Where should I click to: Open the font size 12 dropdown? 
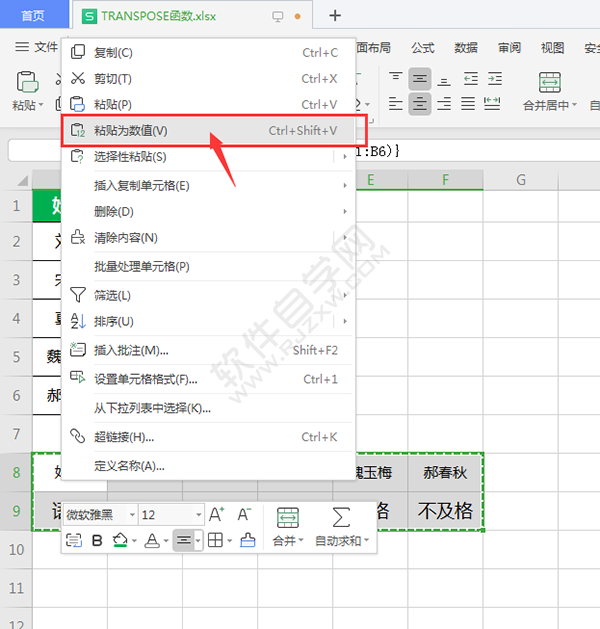pos(199,515)
